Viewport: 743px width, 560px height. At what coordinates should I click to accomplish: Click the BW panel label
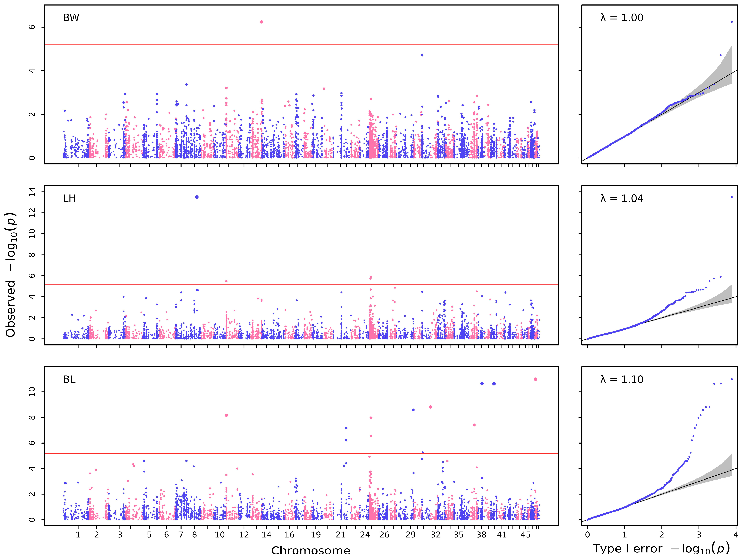(x=71, y=18)
